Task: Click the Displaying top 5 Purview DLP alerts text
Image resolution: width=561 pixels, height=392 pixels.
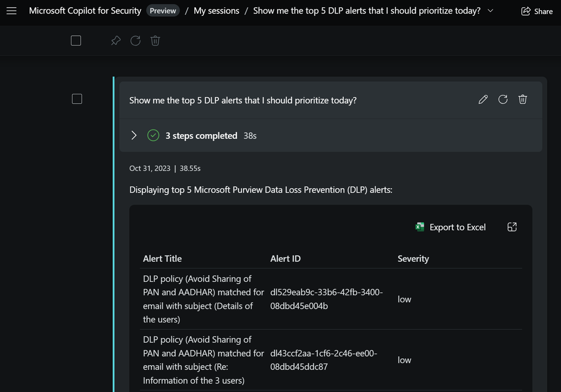Action: pos(261,190)
